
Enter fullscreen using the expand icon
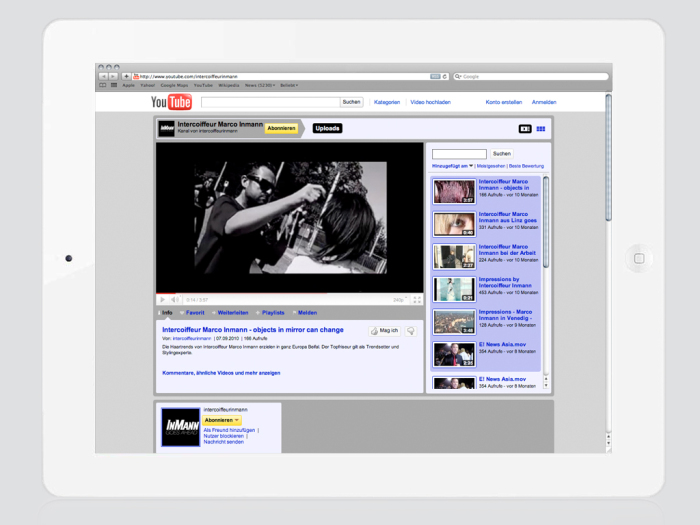(417, 300)
